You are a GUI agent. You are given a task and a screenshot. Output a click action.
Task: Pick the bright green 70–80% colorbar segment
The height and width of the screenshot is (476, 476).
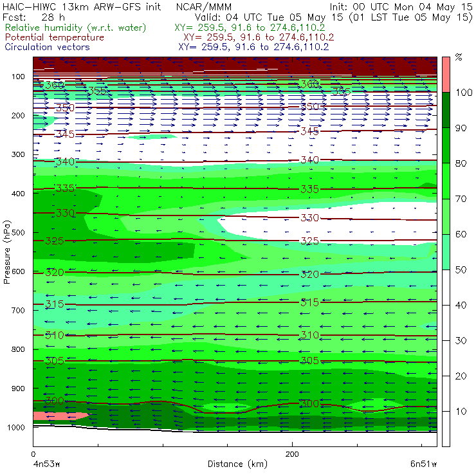(446, 181)
